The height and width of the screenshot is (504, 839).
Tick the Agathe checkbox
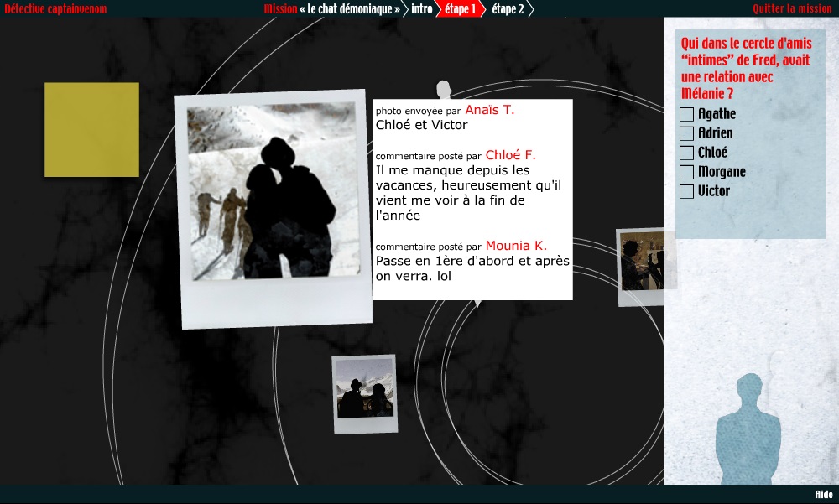(x=686, y=114)
